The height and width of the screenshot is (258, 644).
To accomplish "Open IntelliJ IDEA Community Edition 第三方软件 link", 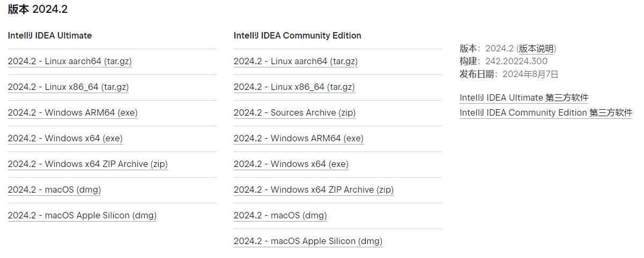I will point(546,112).
